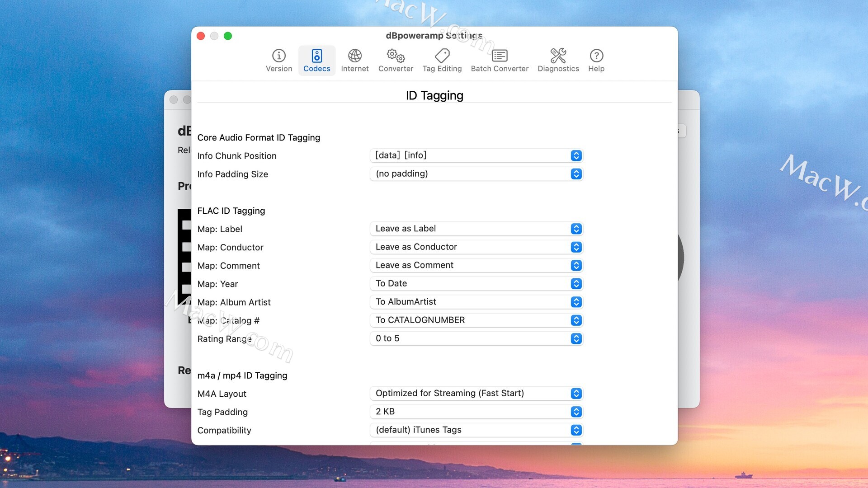Open the 'To CATALOGNUMBER' dropdown
Viewport: 868px width, 488px height.
point(476,320)
